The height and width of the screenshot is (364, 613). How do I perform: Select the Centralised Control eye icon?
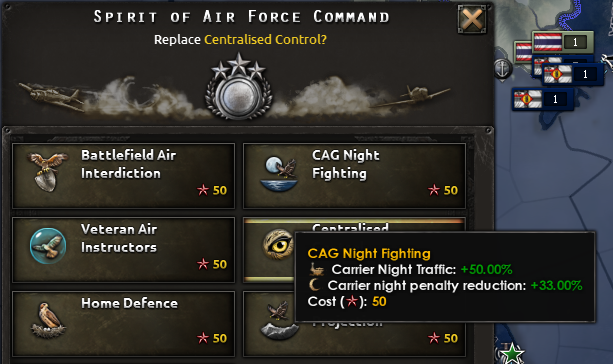click(x=278, y=244)
